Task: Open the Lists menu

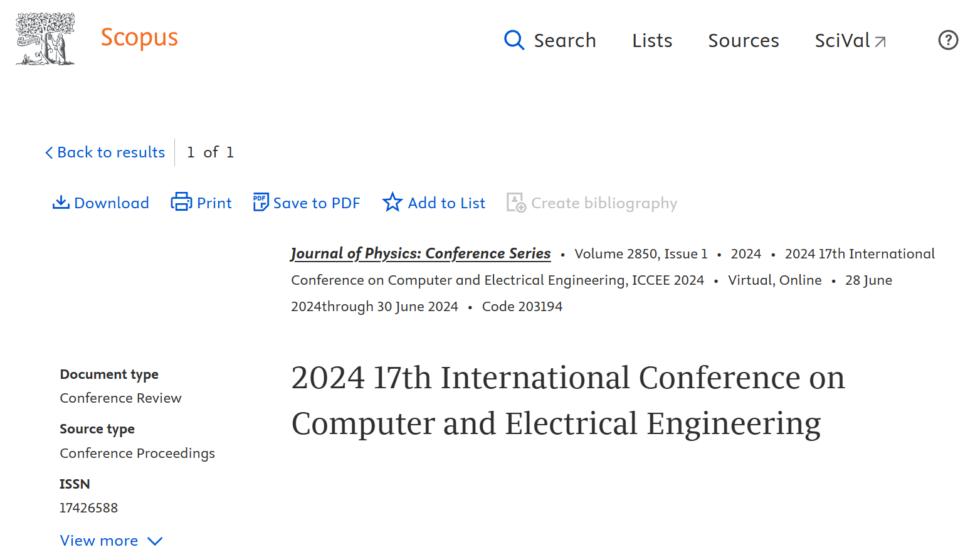Action: click(652, 41)
